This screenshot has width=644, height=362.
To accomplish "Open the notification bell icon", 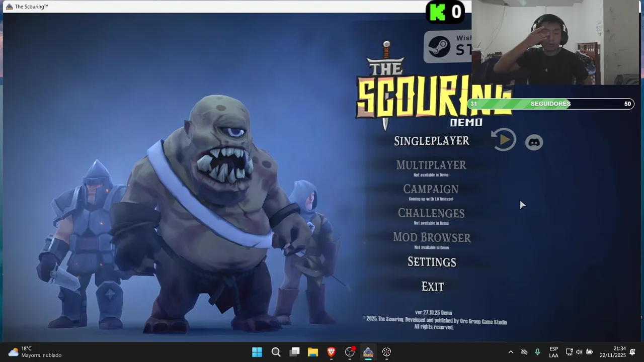I will 632,352.
